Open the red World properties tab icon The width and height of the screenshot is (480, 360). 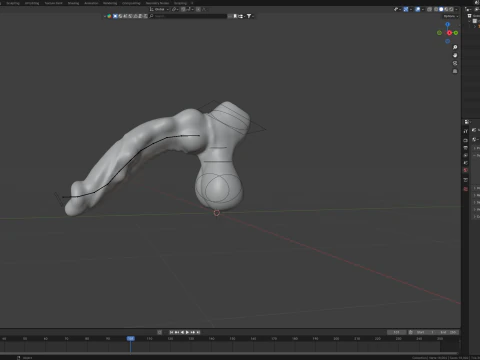(466, 170)
